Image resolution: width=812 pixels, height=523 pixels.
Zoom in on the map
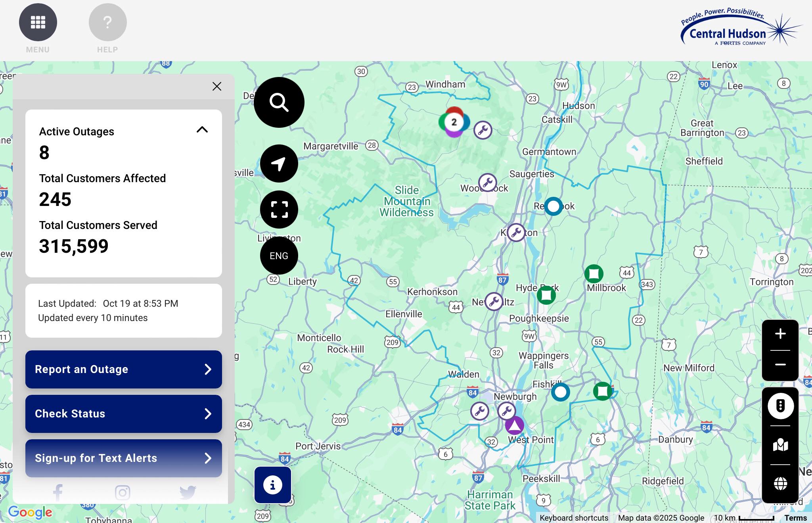(x=780, y=334)
